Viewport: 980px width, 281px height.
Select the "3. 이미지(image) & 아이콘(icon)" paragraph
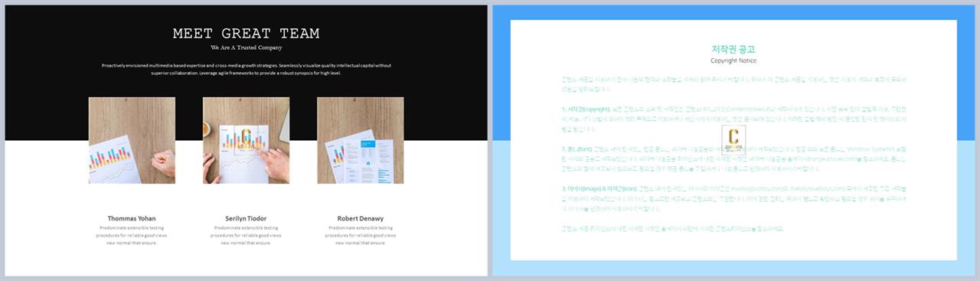point(733,198)
